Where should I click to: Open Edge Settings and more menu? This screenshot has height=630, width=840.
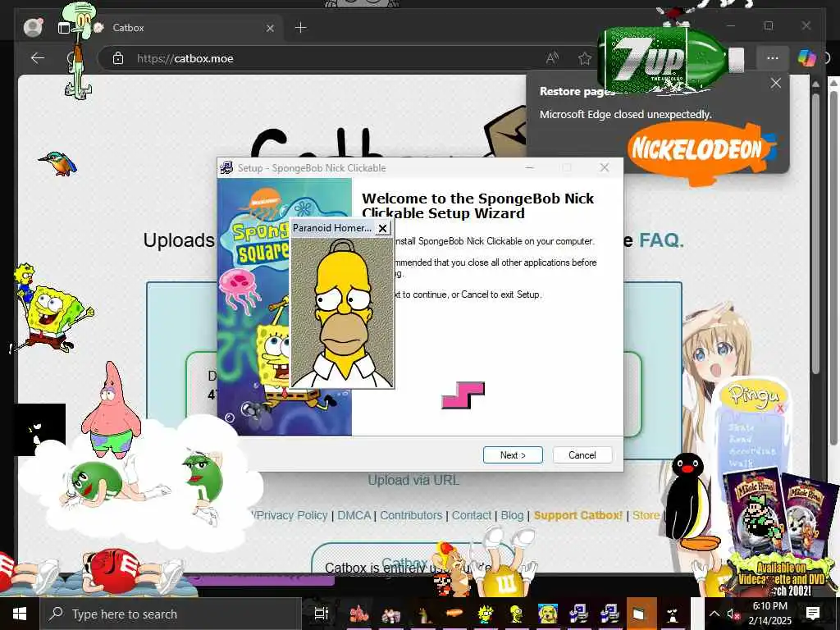pyautogui.click(x=772, y=58)
